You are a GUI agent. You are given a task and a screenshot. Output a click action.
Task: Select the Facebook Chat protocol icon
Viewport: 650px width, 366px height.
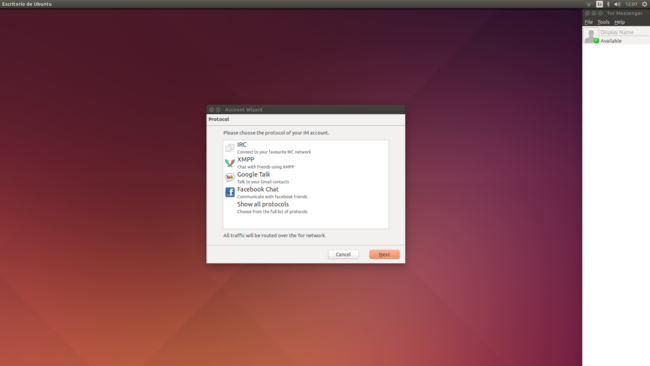coord(230,192)
